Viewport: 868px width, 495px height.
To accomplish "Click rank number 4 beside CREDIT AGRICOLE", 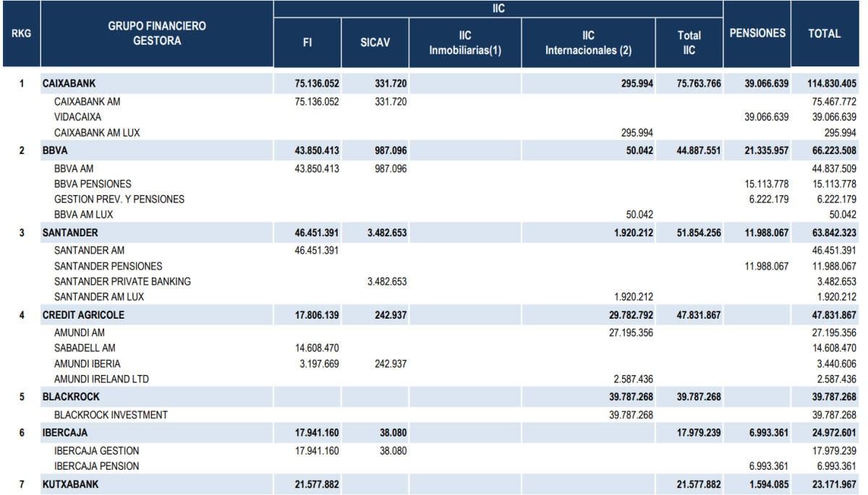I will tap(22, 315).
